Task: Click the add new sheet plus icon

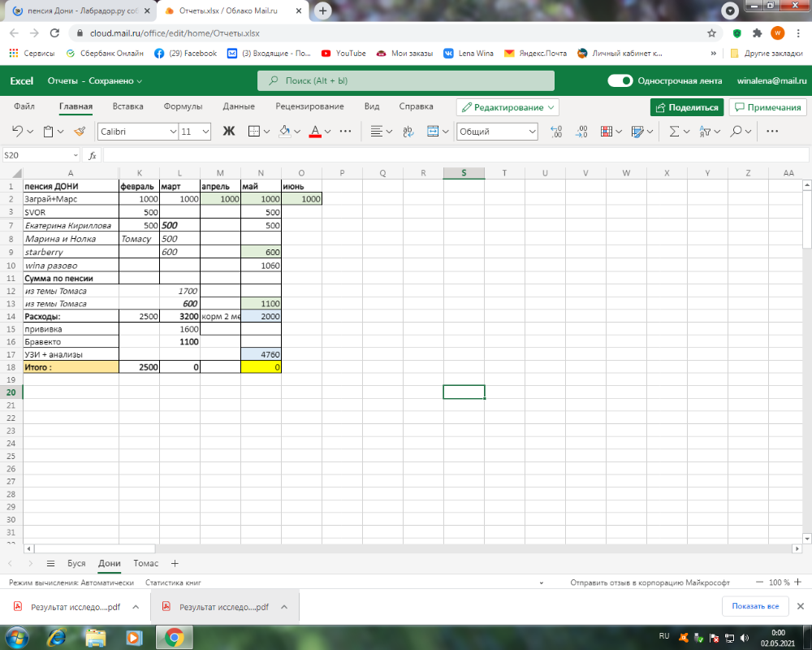Action: 174,563
